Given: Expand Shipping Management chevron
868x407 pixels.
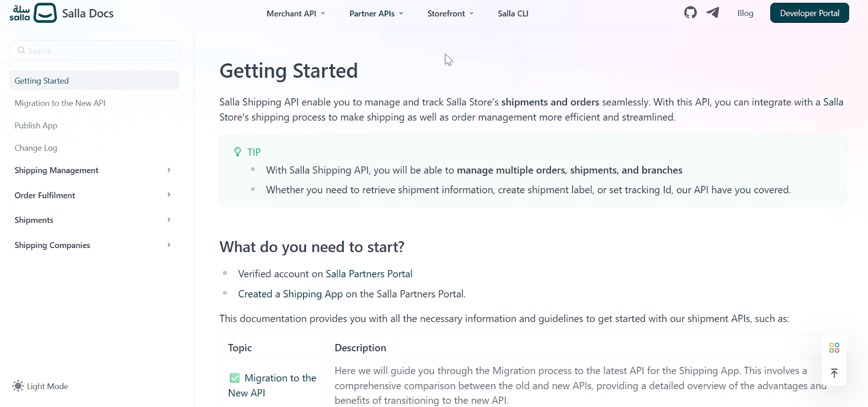Looking at the screenshot, I should pos(169,170).
